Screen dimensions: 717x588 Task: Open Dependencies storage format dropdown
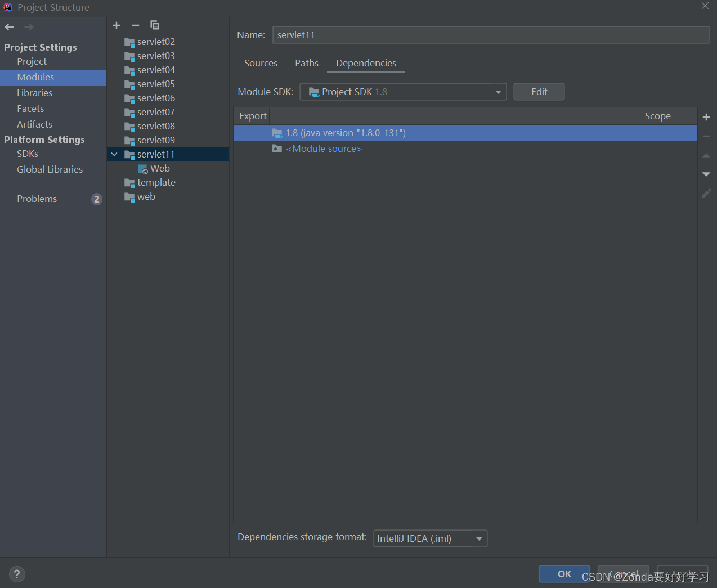tap(431, 538)
